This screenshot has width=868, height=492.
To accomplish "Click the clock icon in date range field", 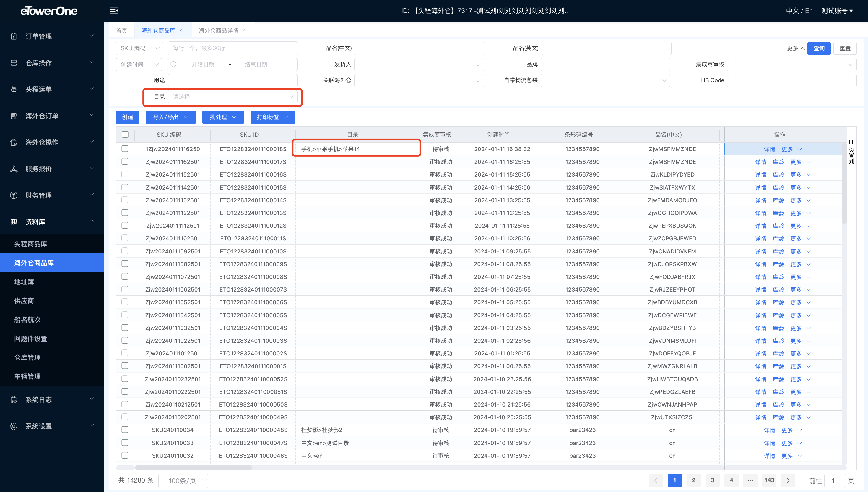I will coord(173,64).
